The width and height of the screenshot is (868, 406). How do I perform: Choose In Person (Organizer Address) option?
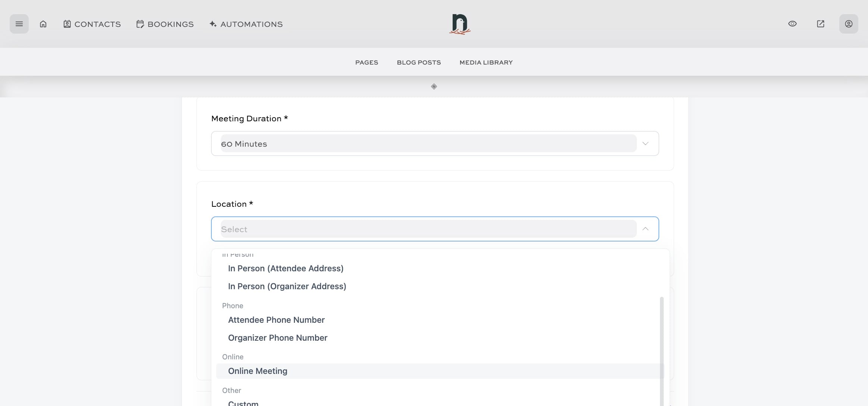click(287, 286)
